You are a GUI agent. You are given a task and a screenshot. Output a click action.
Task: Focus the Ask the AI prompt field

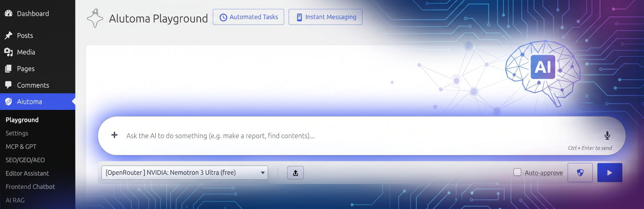coord(361,135)
